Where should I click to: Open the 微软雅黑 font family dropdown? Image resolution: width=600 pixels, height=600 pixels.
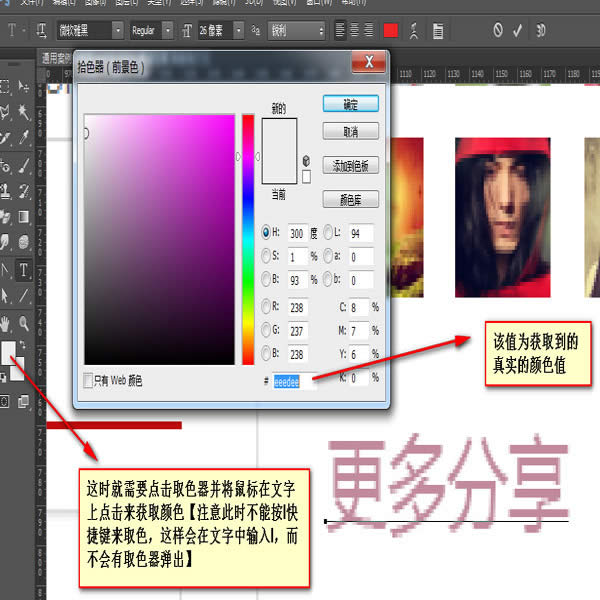(118, 30)
